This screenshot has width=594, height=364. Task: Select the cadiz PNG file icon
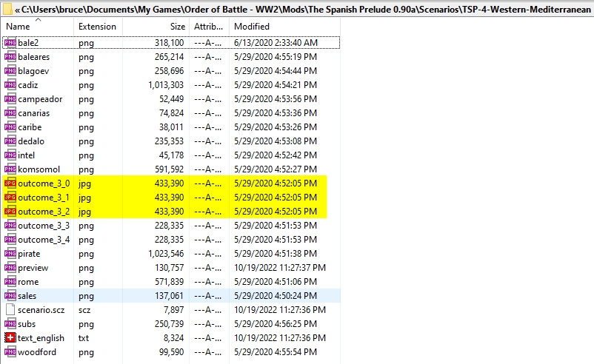pos(10,85)
